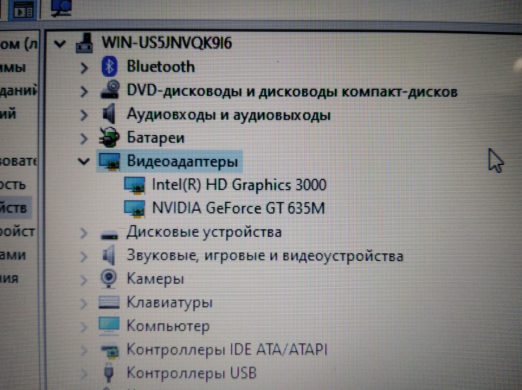522x390 pixels.
Task: Expand Контроллеры USB chevron
Action: tap(84, 374)
